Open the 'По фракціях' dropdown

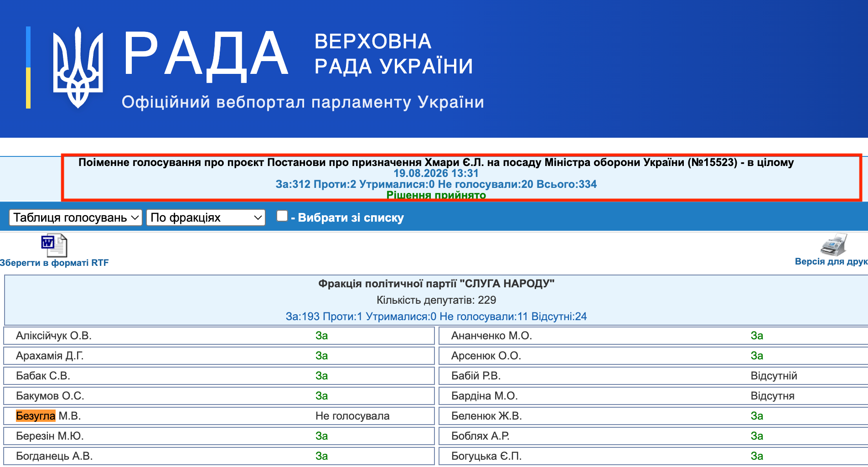tap(206, 218)
